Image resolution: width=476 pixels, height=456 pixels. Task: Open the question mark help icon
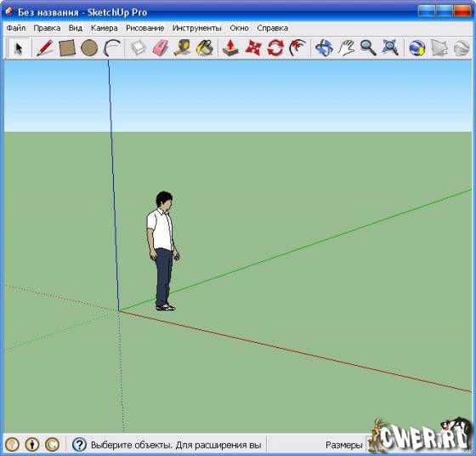point(79,444)
